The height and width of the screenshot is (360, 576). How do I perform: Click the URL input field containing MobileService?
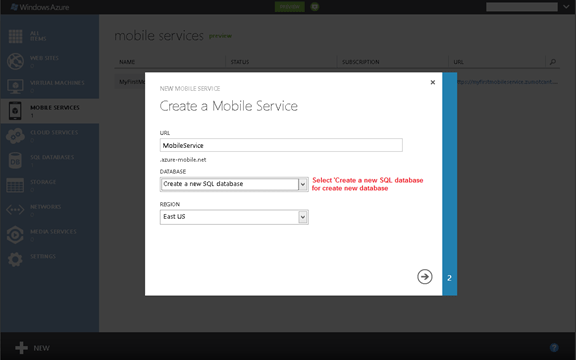[x=281, y=145]
